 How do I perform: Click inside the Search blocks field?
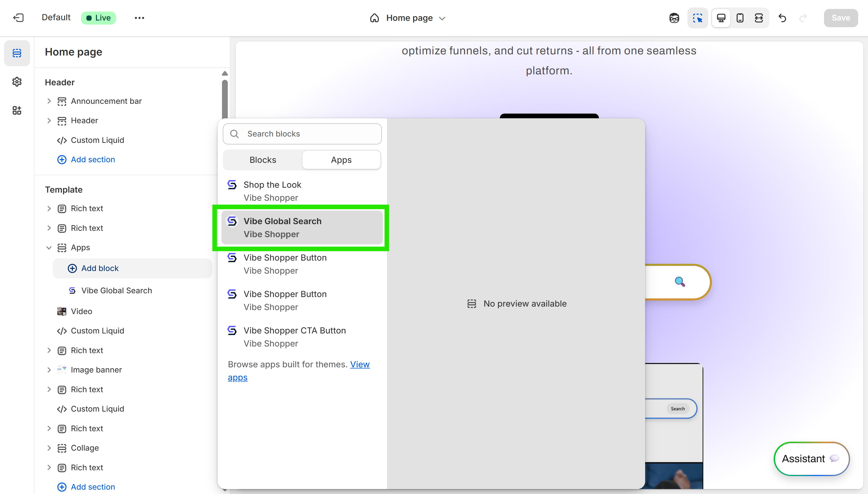(302, 134)
